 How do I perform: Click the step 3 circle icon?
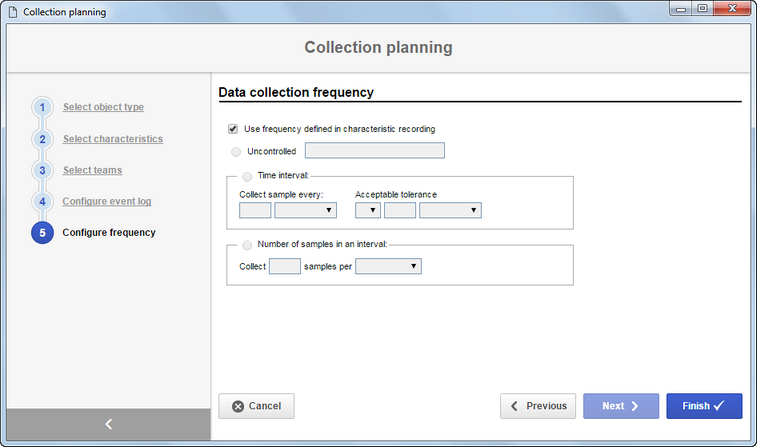pos(42,170)
